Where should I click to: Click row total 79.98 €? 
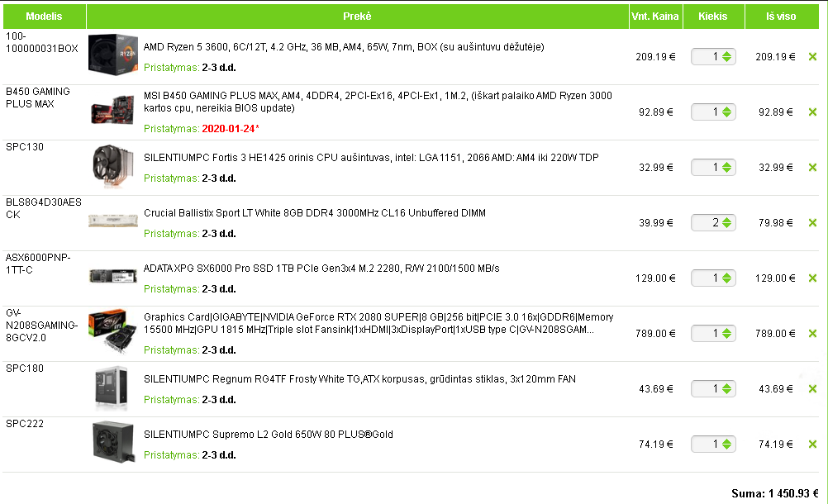pyautogui.click(x=776, y=223)
